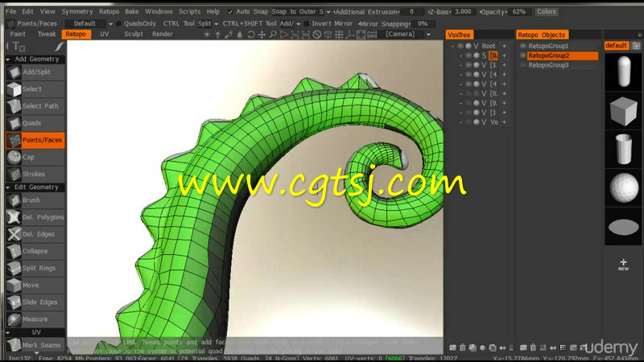Choose Del. Polygons tool
644x362 pixels.
pyautogui.click(x=35, y=217)
